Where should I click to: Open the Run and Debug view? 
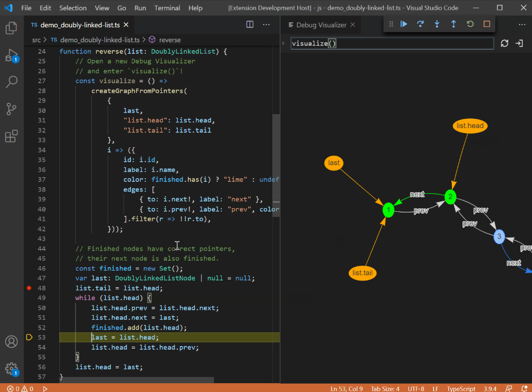(11, 55)
